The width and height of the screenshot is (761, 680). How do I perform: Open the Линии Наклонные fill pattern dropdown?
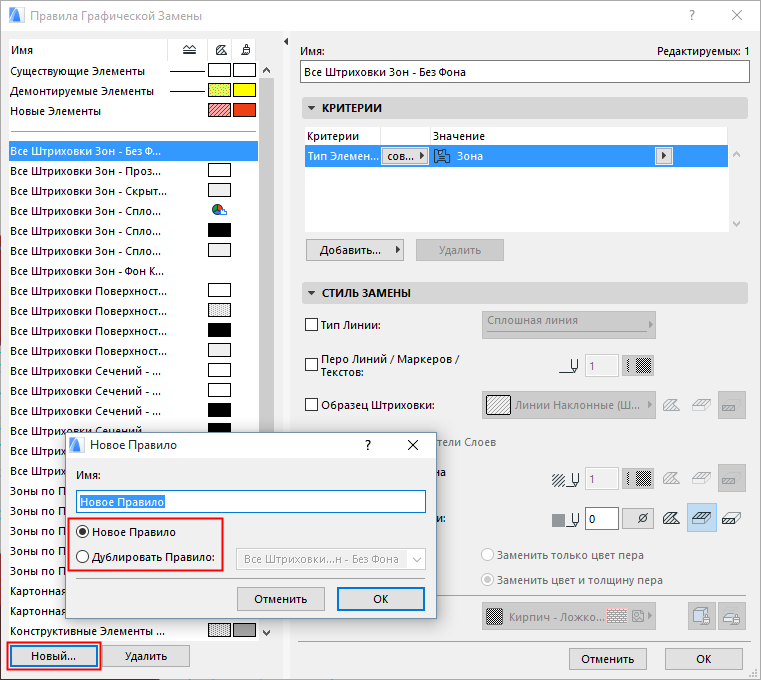coord(569,405)
